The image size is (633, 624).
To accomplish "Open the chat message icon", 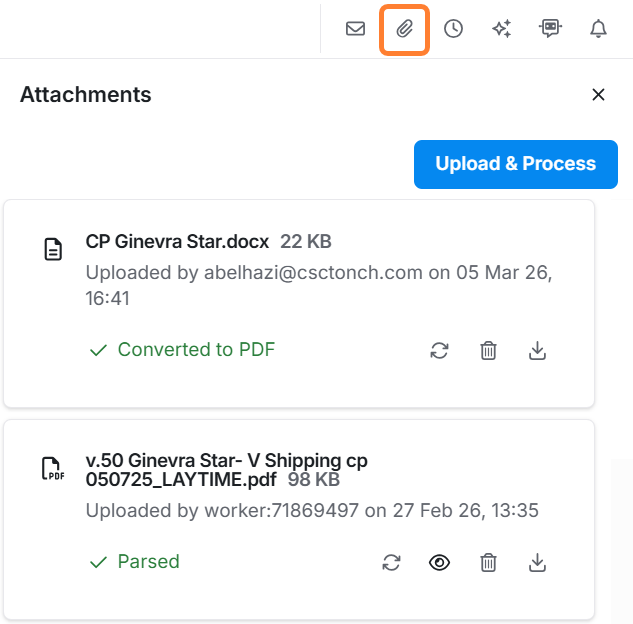I will coord(550,29).
